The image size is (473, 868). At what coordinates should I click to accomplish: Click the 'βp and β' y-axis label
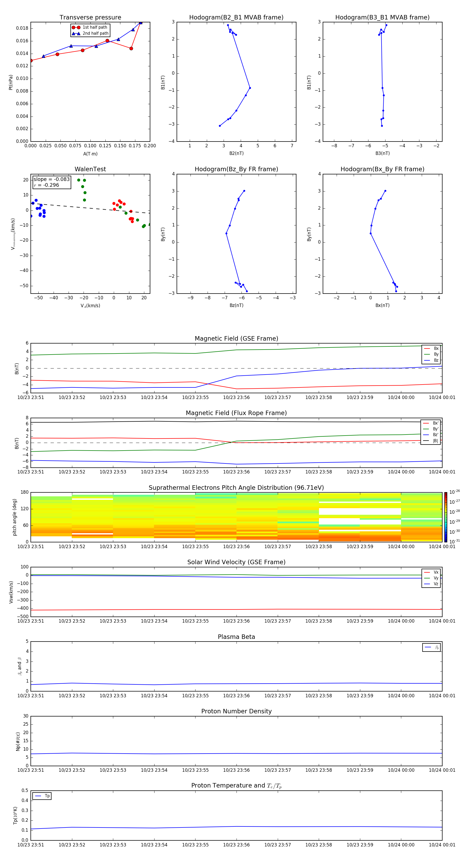pos(19,666)
